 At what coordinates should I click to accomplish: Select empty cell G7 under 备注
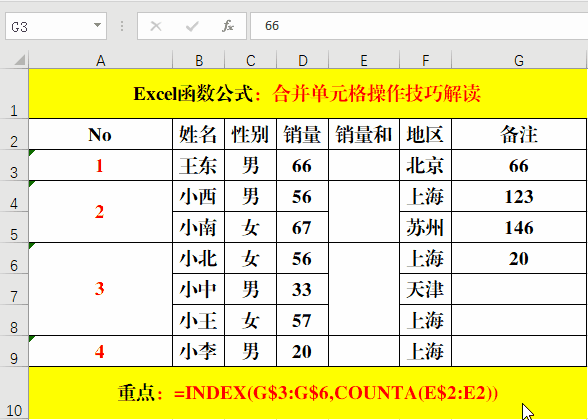[x=519, y=289]
